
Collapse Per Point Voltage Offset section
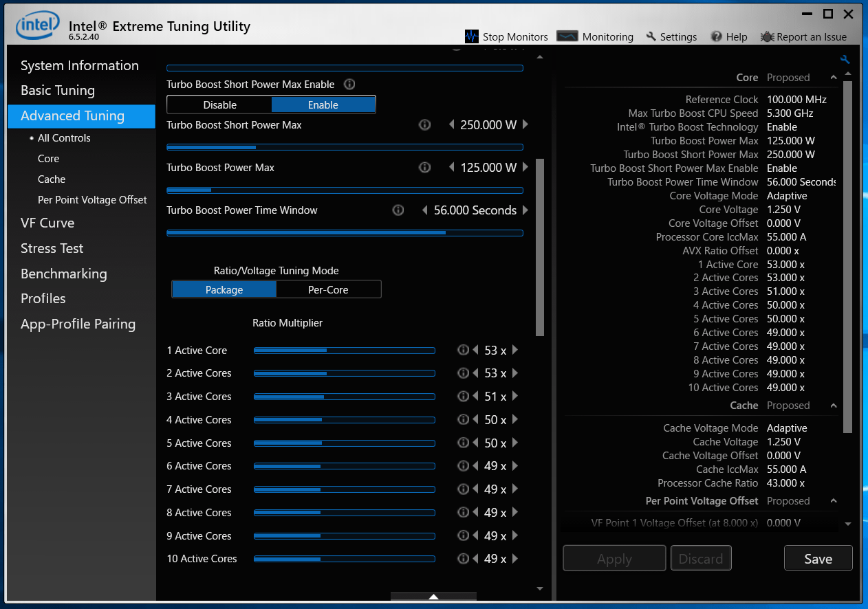pyautogui.click(x=834, y=501)
